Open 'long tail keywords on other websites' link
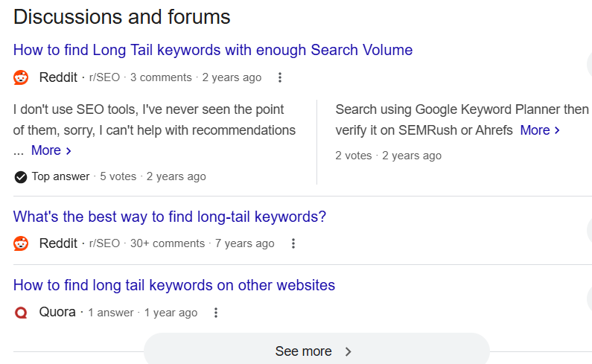592x364 pixels. click(x=174, y=285)
